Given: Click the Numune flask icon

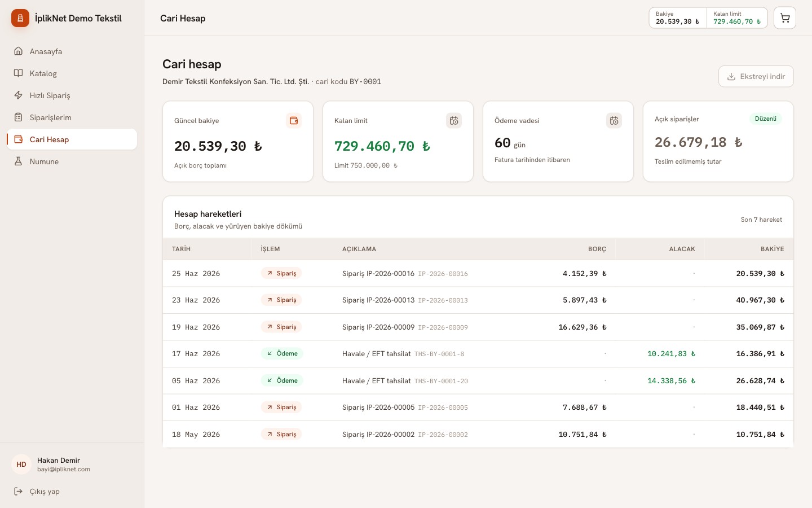Looking at the screenshot, I should tap(19, 161).
